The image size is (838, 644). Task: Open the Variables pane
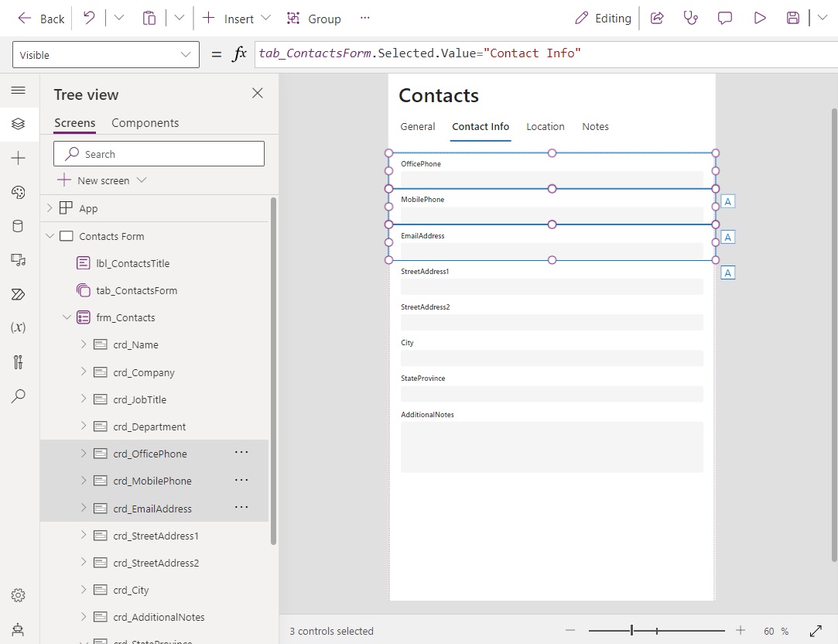19,327
